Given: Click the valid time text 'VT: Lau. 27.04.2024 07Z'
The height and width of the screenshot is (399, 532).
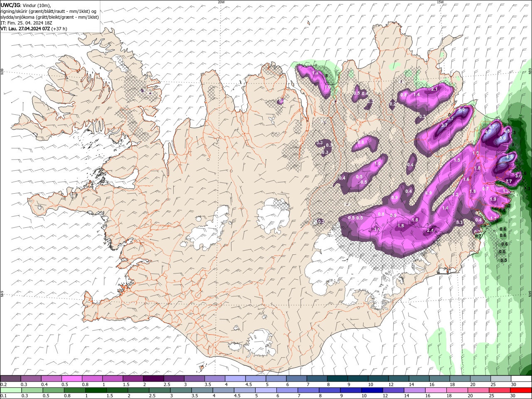Looking at the screenshot, I should point(26,29).
